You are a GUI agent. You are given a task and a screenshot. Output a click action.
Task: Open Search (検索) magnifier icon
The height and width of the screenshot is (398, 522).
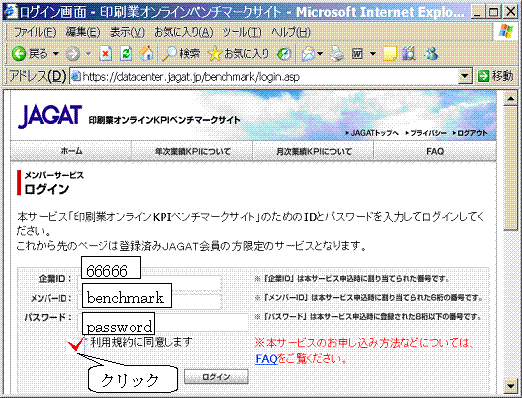point(169,53)
